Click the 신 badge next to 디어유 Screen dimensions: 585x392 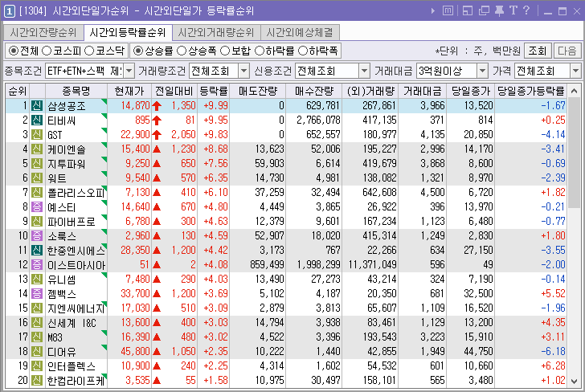pyautogui.click(x=37, y=352)
